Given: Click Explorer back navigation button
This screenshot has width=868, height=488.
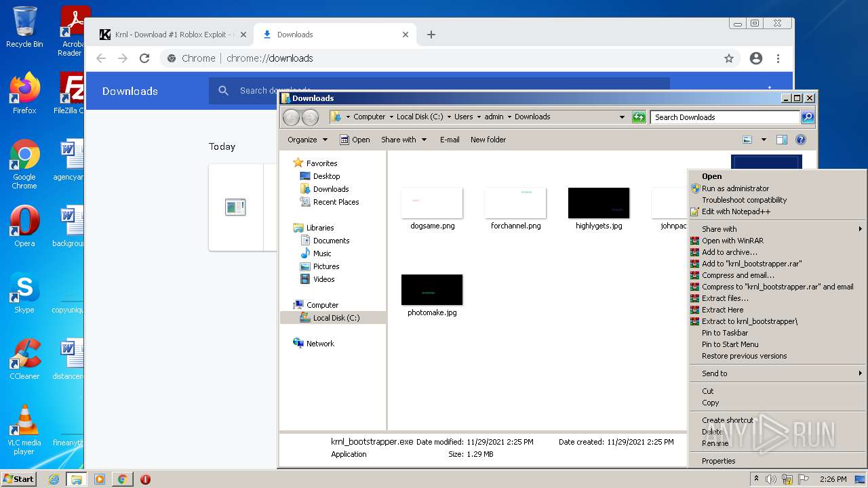Looking at the screenshot, I should click(291, 117).
